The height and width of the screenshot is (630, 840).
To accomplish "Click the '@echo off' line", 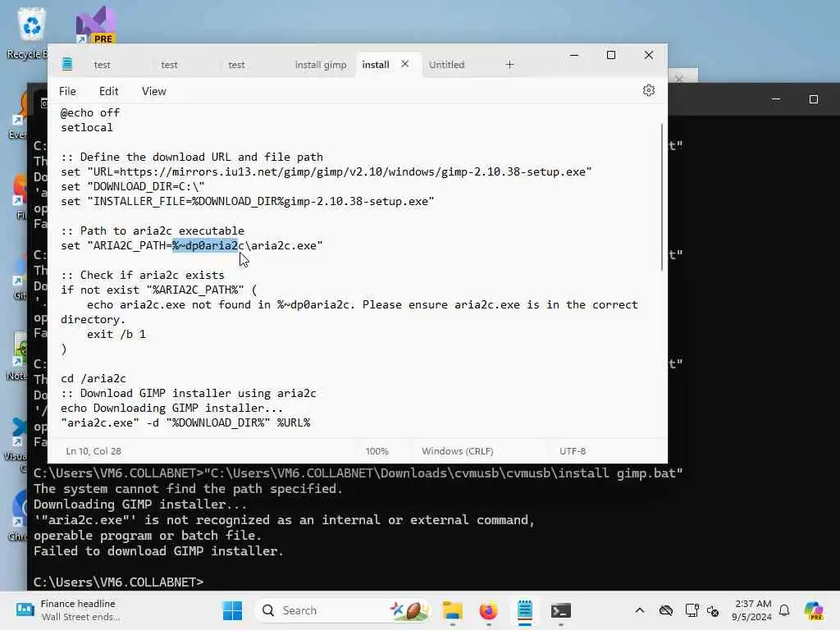I will pyautogui.click(x=90, y=113).
